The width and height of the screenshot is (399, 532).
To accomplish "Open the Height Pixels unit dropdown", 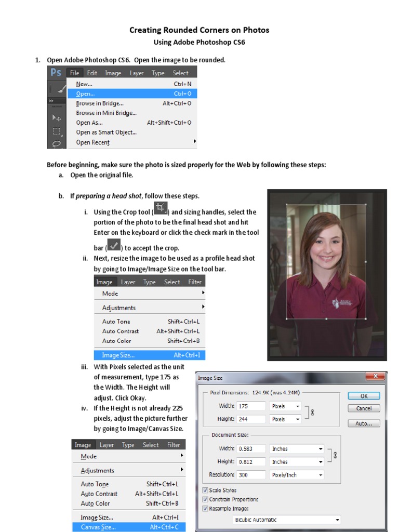I will click(x=285, y=419).
